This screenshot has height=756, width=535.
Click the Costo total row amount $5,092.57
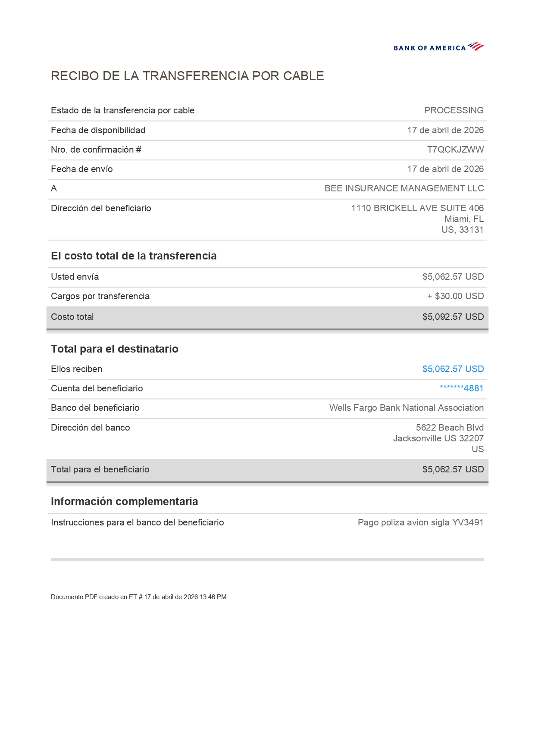(453, 317)
